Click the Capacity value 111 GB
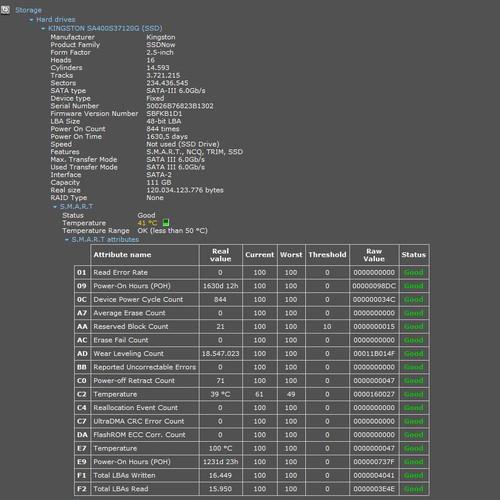 click(x=159, y=183)
